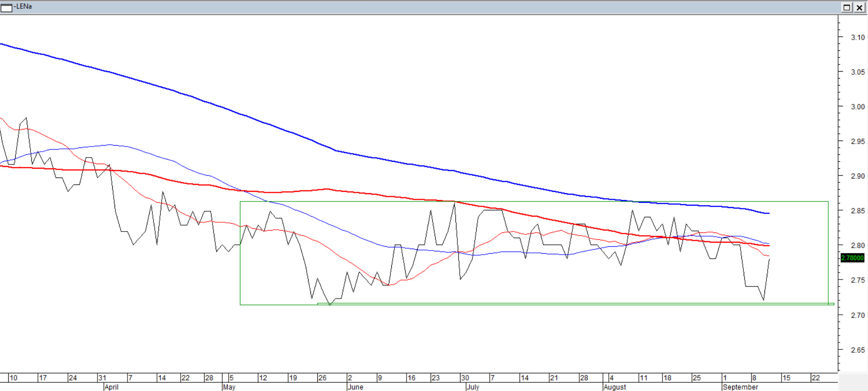Viewport: 868px width, 391px height.
Task: Click the green 2.78000 current price tag
Action: point(852,258)
